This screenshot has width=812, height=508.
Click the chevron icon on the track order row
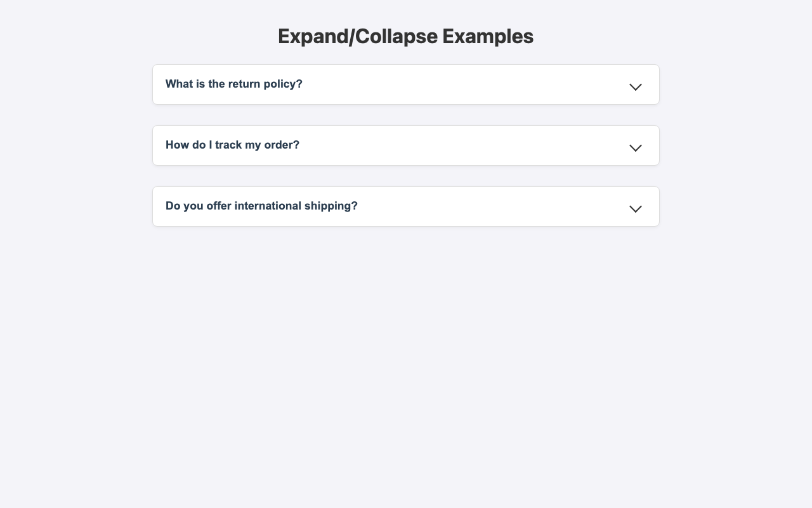coord(635,148)
